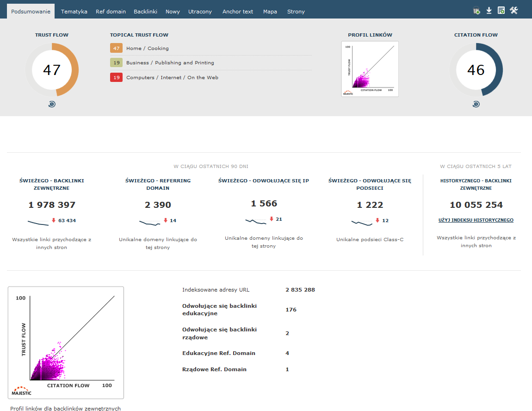This screenshot has height=411, width=532.
Task: Click TOPICAL TRUST FLOW heading
Action: (139, 35)
